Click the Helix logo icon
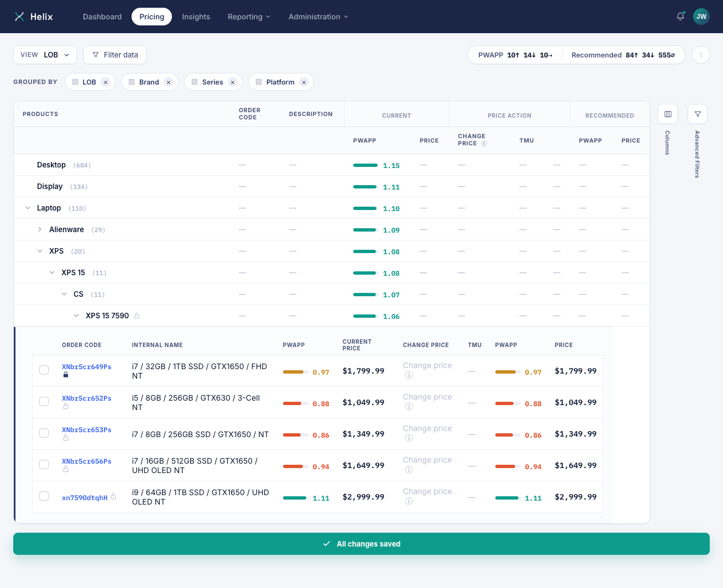 pyautogui.click(x=19, y=17)
